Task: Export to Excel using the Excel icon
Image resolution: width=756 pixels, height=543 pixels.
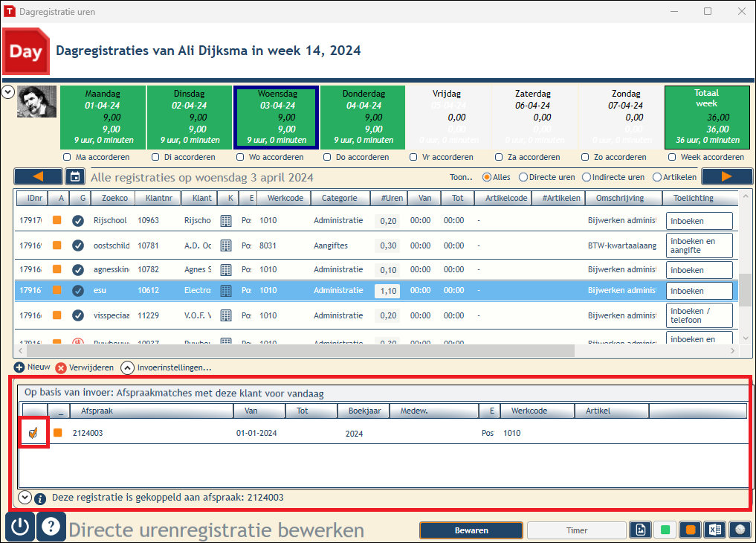Action: [715, 530]
